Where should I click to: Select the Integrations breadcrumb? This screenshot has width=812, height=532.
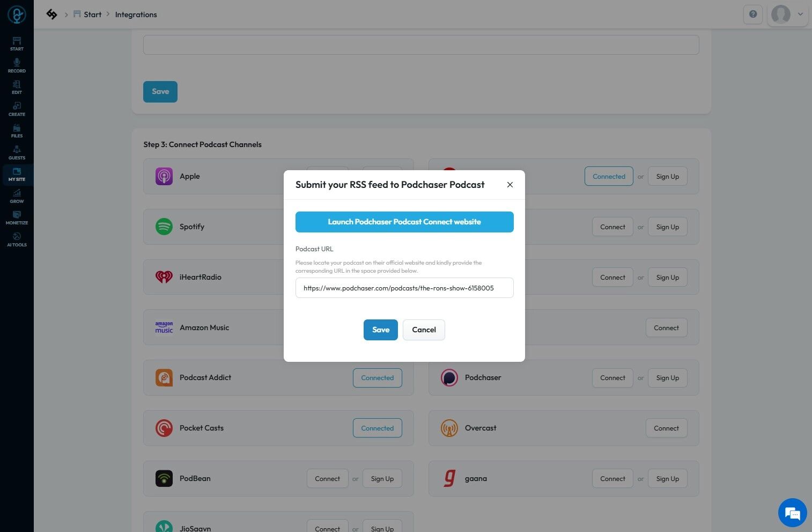point(136,14)
